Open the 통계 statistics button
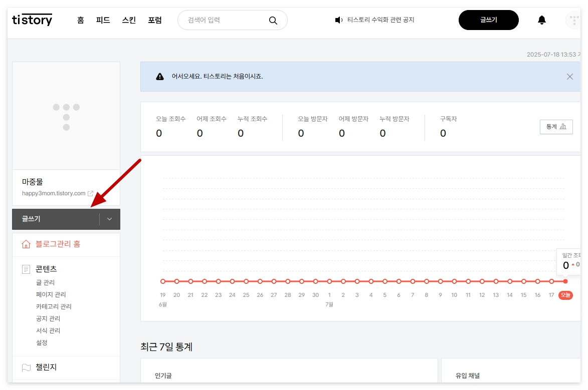The height and width of the screenshot is (390, 588). [556, 127]
